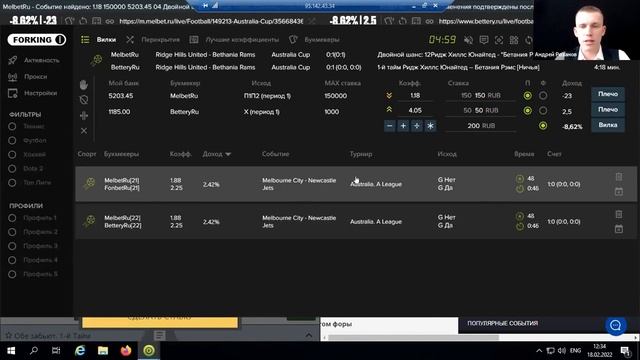Select the Профиль 3 radio
The height and width of the screenshot is (360, 640).
(12, 246)
